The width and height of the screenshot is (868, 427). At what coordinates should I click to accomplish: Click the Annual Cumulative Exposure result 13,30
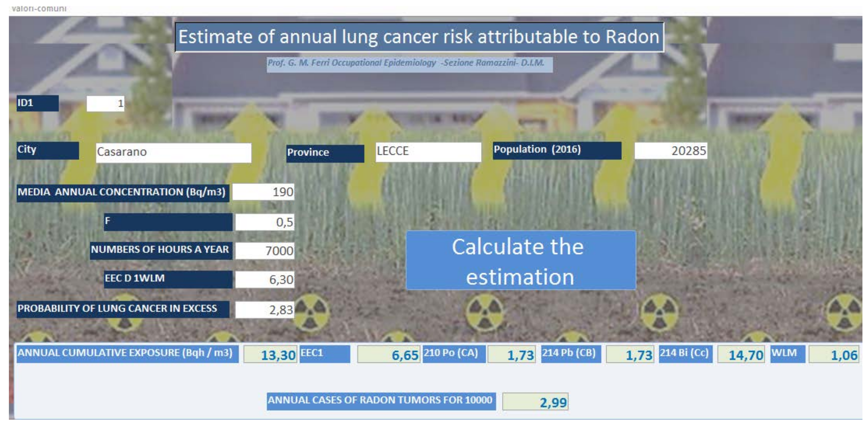coord(270,354)
